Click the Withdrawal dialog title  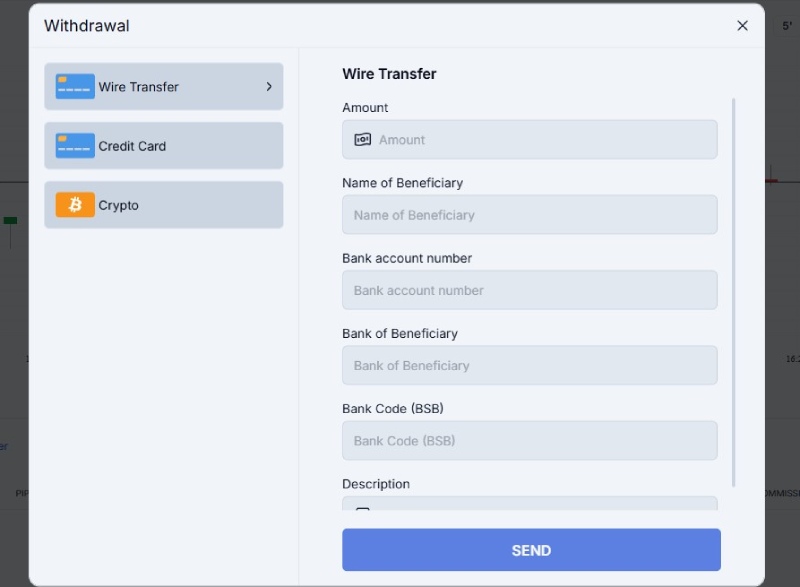(87, 25)
